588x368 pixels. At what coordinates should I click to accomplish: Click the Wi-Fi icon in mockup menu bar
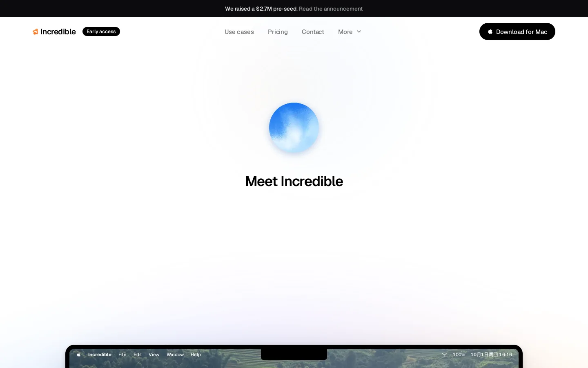point(444,355)
